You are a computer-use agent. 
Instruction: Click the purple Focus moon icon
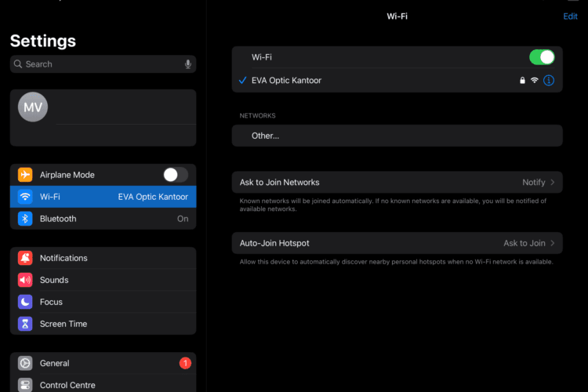tap(25, 302)
